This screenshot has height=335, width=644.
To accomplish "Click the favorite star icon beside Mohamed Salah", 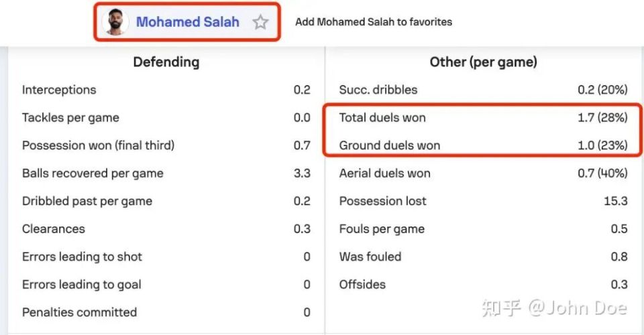I will pos(260,22).
